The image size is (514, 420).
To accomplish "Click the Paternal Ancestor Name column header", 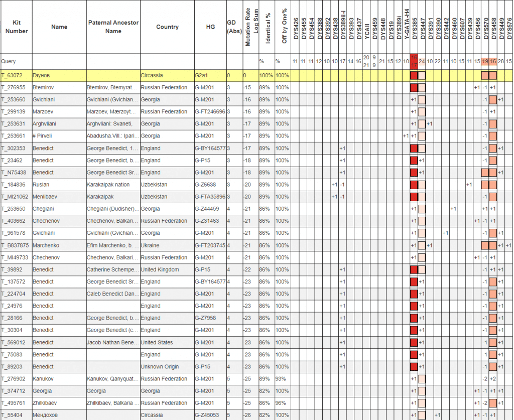I will point(113,27).
